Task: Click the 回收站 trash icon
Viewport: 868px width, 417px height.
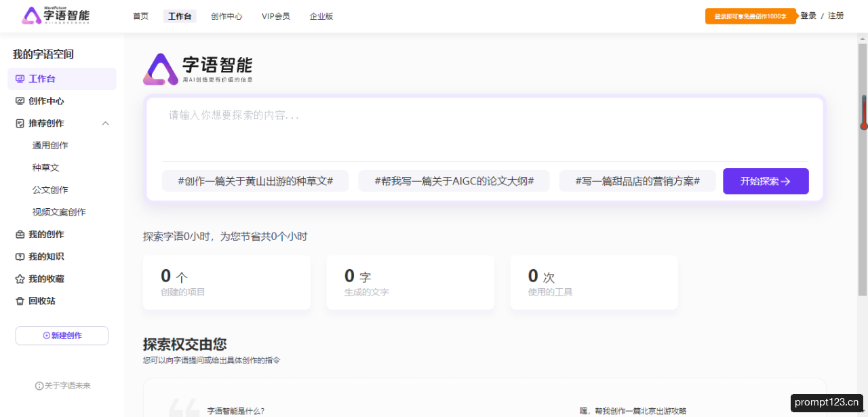Action: (x=20, y=301)
